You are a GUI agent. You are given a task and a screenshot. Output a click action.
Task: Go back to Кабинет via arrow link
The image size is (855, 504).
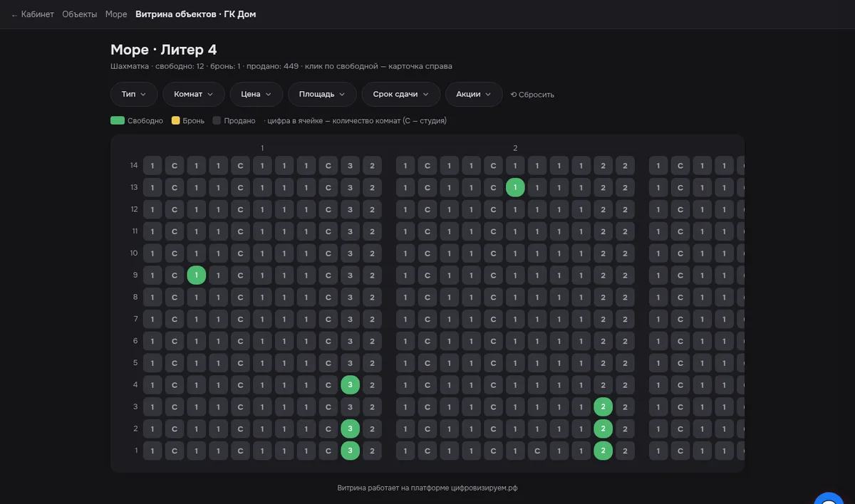(32, 14)
